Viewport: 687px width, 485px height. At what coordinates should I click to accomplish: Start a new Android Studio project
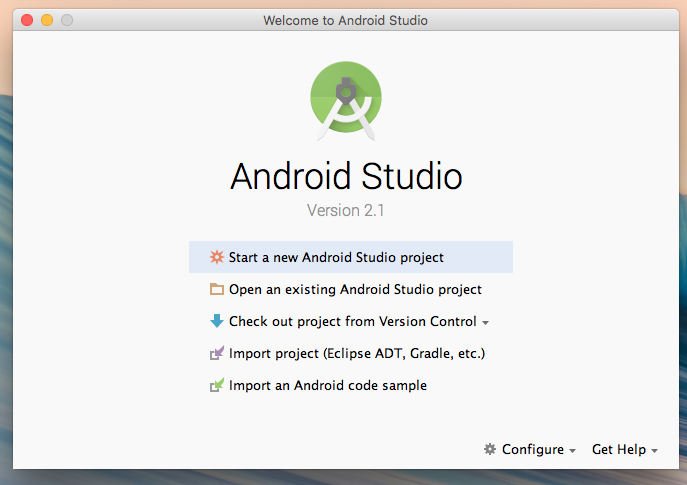(336, 257)
